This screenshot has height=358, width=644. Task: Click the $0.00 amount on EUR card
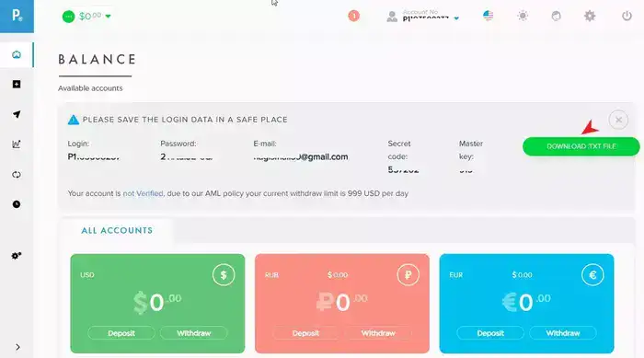(522, 274)
